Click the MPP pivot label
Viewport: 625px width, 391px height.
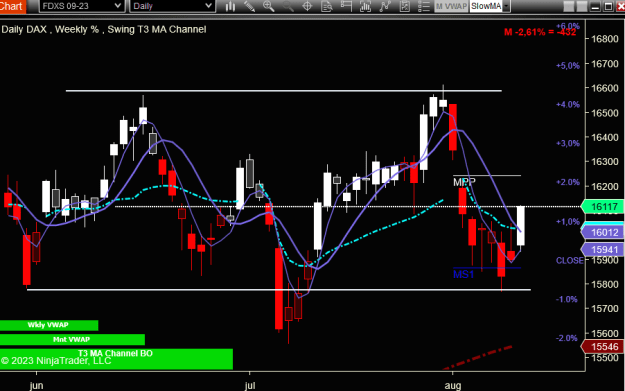click(x=464, y=182)
